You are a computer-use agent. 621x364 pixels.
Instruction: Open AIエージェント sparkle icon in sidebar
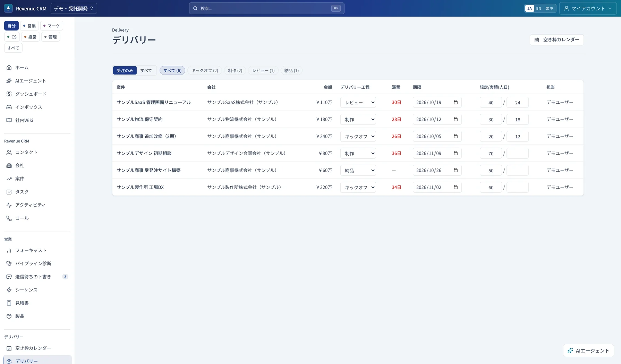(9, 81)
